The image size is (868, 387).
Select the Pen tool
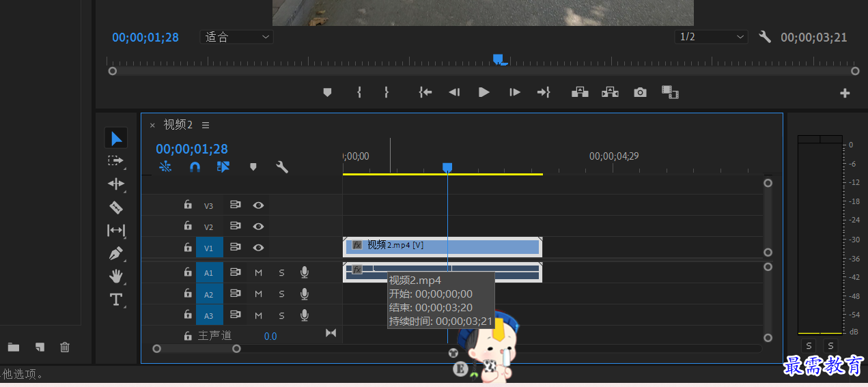pyautogui.click(x=115, y=253)
